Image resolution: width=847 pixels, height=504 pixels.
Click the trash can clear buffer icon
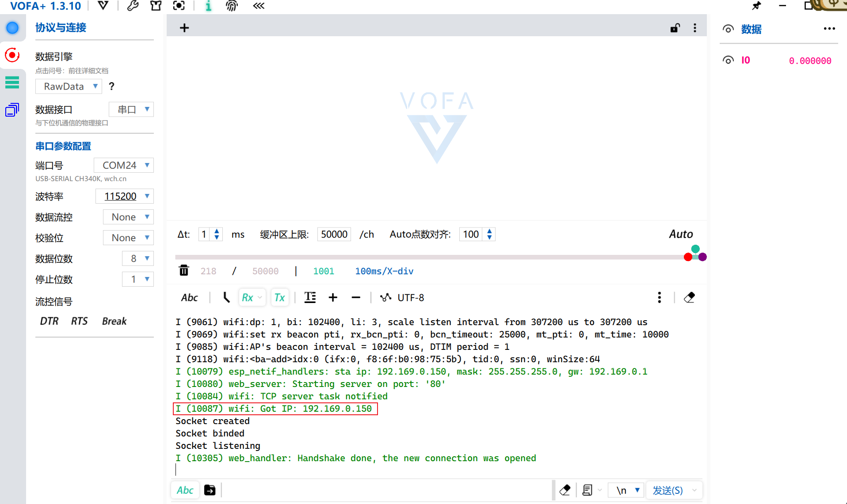point(184,270)
